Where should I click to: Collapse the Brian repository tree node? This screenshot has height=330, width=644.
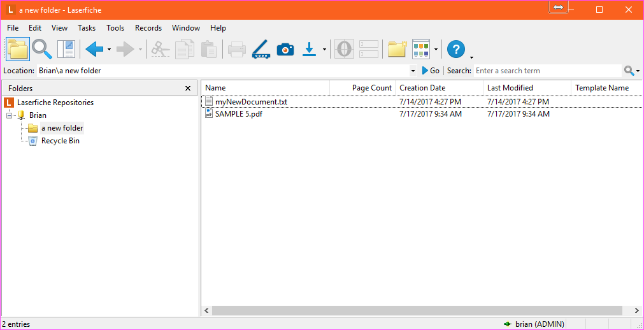pyautogui.click(x=10, y=115)
